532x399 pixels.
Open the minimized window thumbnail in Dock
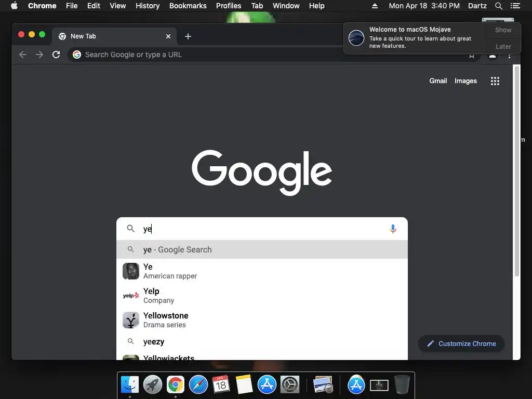click(379, 385)
